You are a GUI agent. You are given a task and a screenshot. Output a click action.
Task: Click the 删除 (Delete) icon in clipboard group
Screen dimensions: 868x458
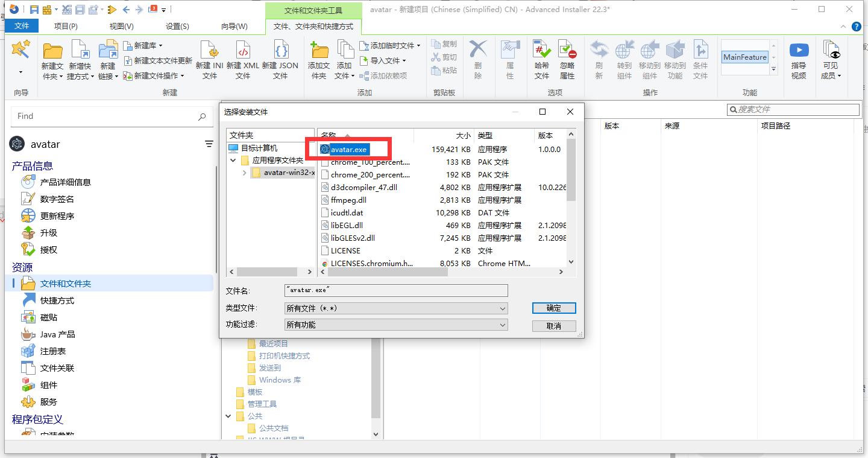click(x=478, y=59)
